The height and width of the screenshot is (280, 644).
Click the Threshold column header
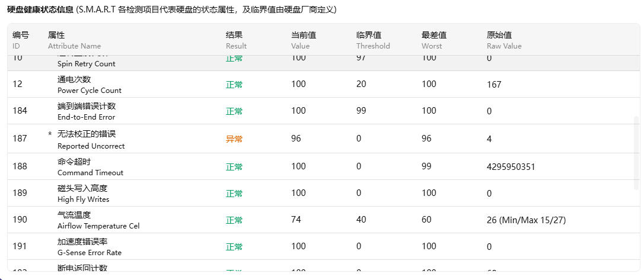pos(373,40)
